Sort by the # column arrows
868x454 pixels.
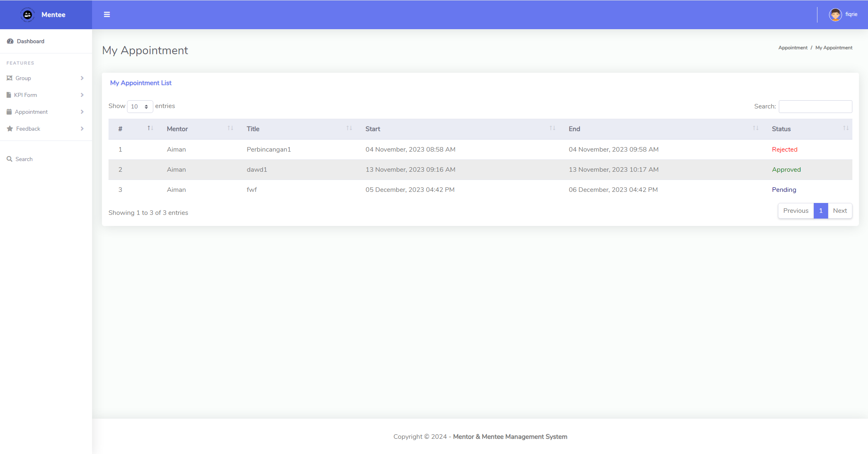[150, 129]
